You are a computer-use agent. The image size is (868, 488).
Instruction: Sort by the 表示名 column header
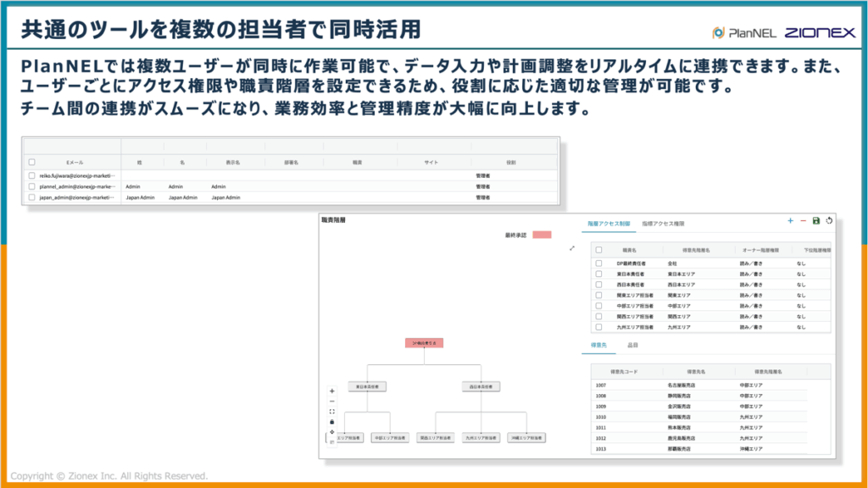point(233,162)
